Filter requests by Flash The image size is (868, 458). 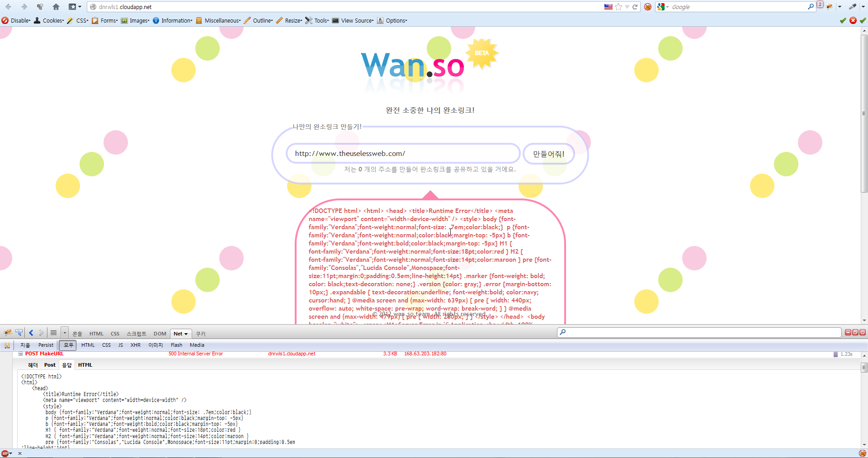[177, 345]
